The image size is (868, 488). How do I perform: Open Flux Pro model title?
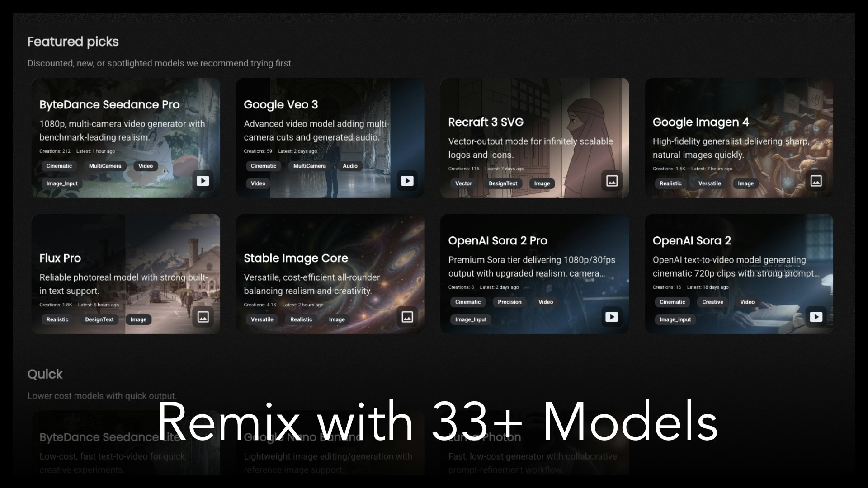click(x=60, y=258)
